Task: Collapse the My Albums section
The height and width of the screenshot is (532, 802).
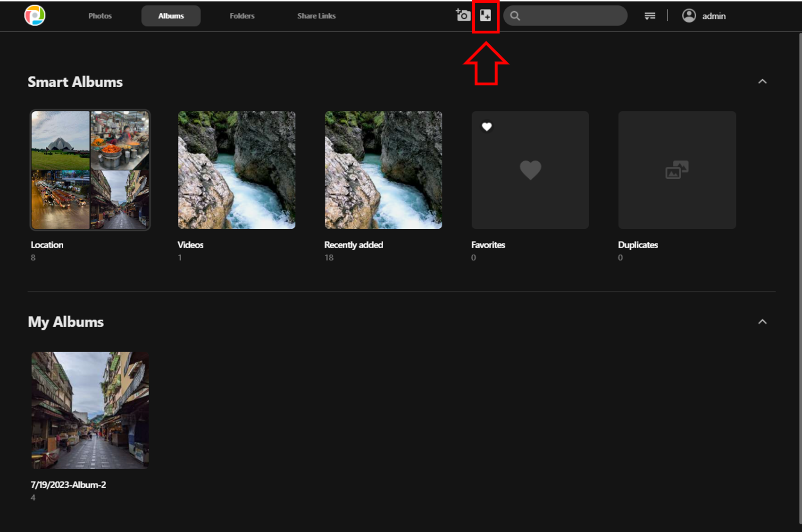Action: pyautogui.click(x=762, y=322)
